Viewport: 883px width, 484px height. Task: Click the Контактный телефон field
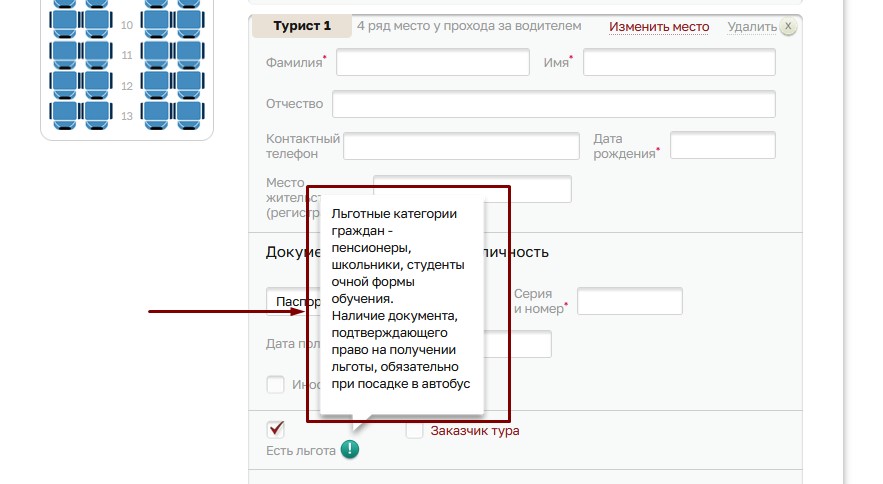pyautogui.click(x=461, y=146)
